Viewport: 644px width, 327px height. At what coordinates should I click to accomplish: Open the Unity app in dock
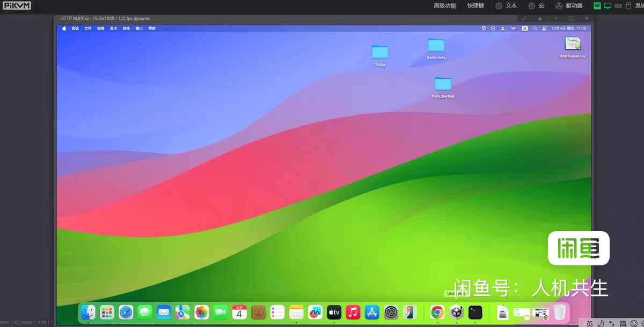click(457, 312)
